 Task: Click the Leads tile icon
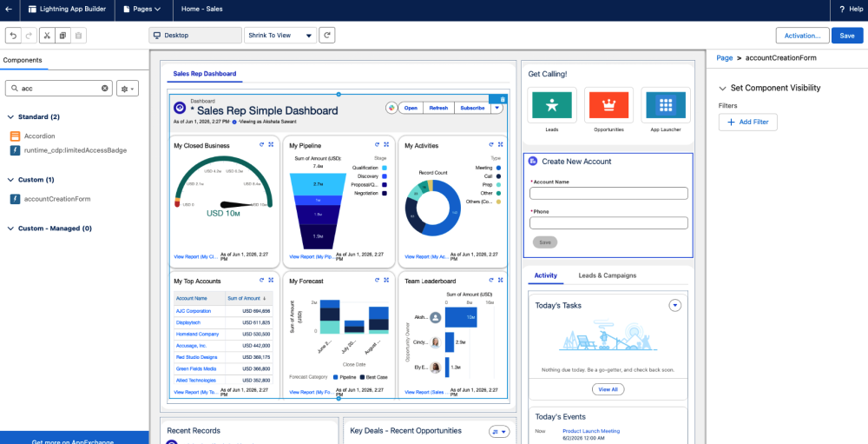pos(552,105)
